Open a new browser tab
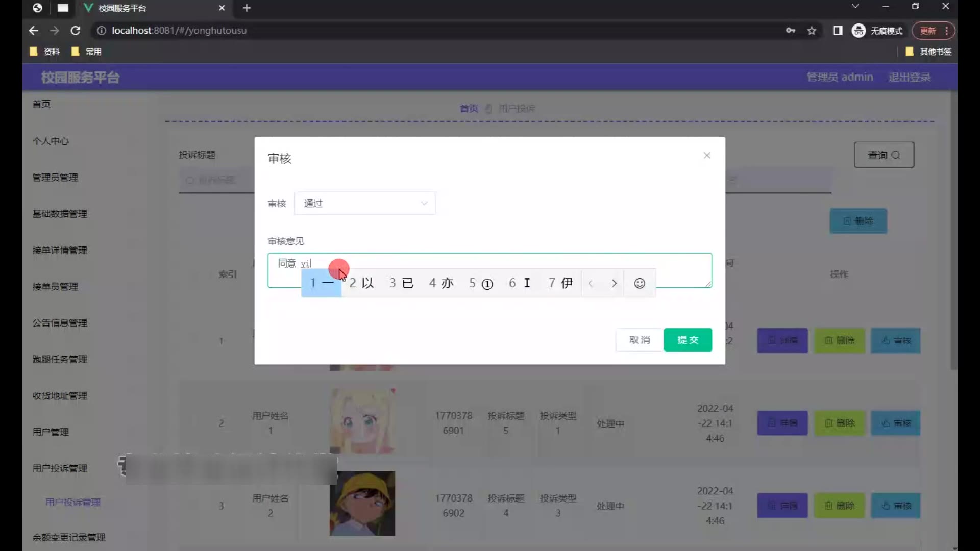980x551 pixels. click(247, 8)
